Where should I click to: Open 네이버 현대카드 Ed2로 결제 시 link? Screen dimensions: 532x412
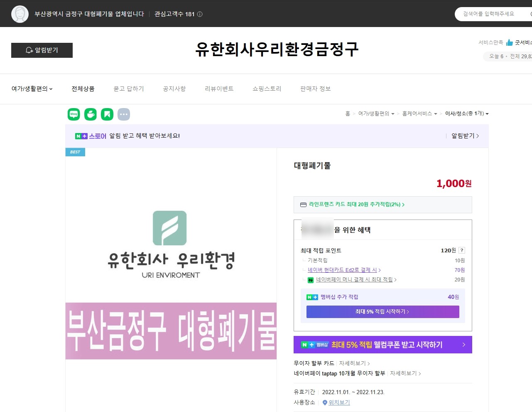[x=344, y=270]
